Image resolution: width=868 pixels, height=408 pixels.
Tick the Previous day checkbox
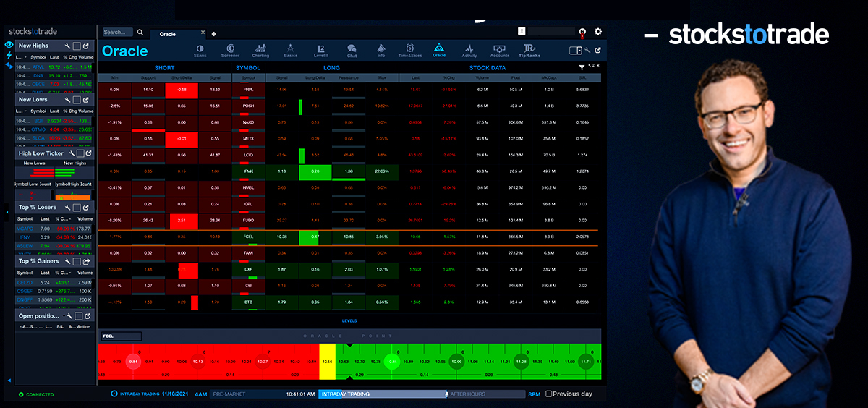549,394
